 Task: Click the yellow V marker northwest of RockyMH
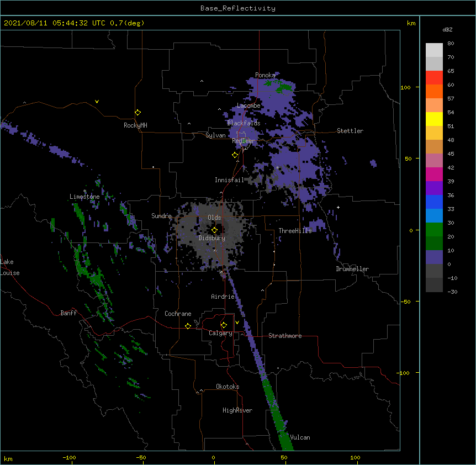tap(97, 102)
